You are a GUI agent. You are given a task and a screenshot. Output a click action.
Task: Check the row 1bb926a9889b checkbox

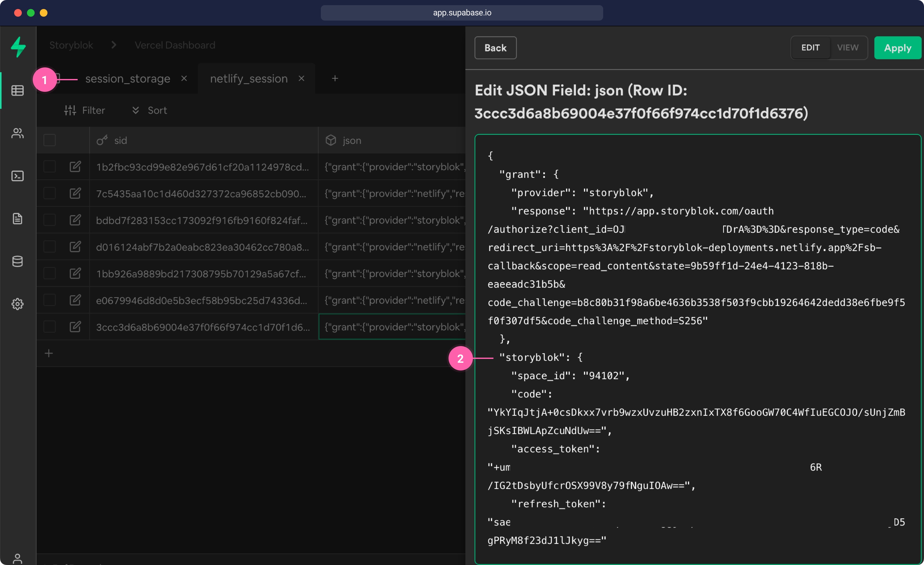(49, 273)
